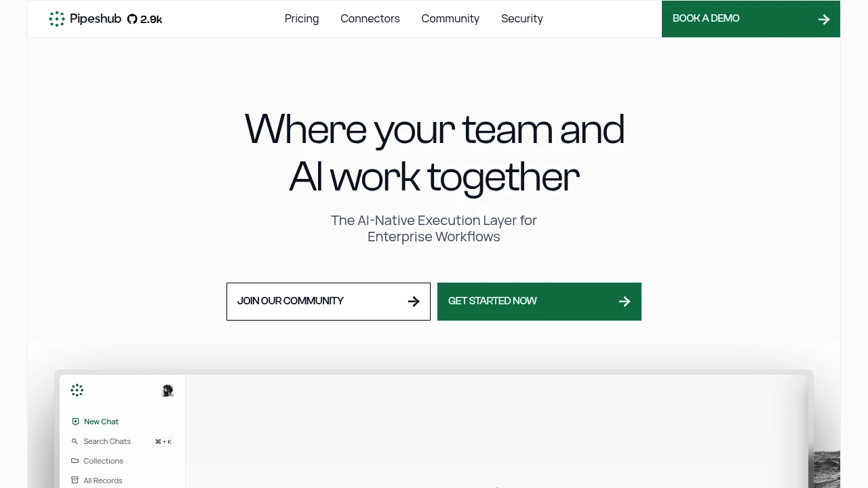868x488 pixels.
Task: Click the New Chat plus icon
Action: tap(75, 422)
